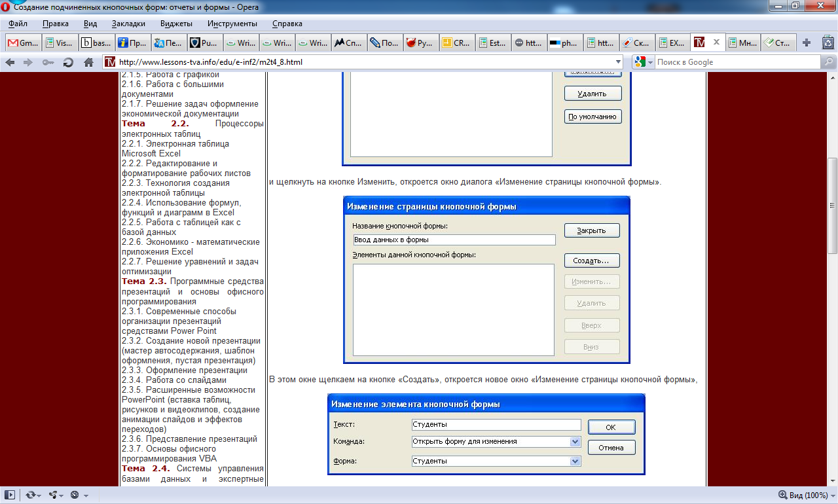The width and height of the screenshot is (838, 504).
Task: Click the password wand key icon
Action: tap(48, 62)
